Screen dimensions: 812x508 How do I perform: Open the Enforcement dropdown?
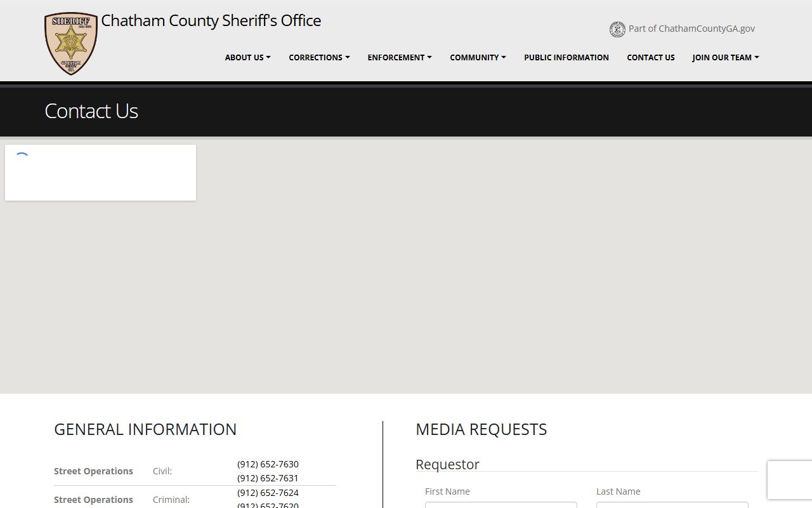tap(400, 57)
